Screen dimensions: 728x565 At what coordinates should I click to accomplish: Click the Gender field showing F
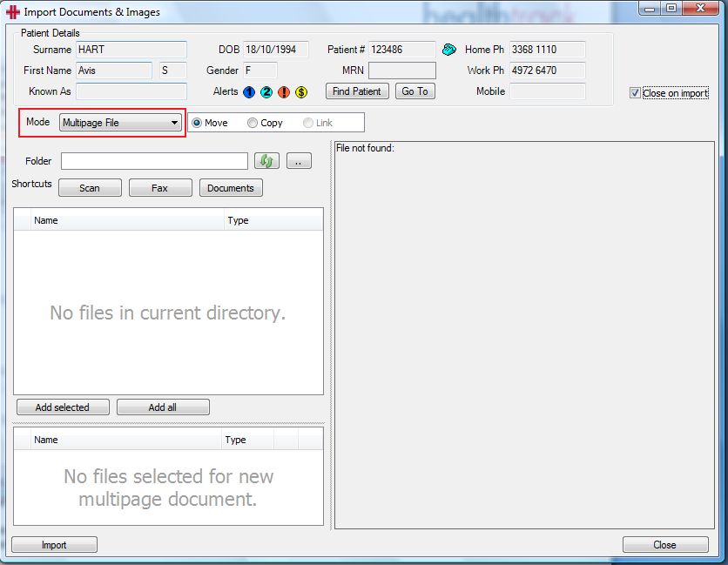[260, 71]
